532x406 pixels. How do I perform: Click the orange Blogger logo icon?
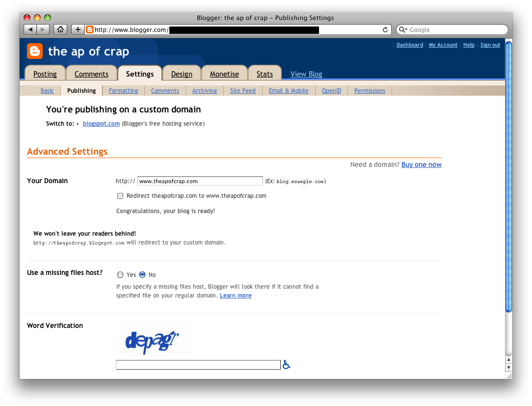(x=35, y=51)
